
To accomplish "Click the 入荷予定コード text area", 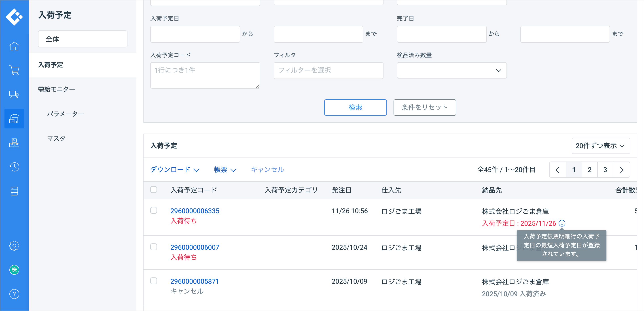I will [x=205, y=75].
